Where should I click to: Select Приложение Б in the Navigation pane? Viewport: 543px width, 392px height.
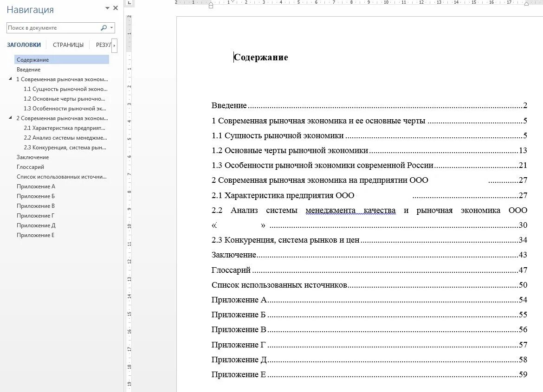36,196
